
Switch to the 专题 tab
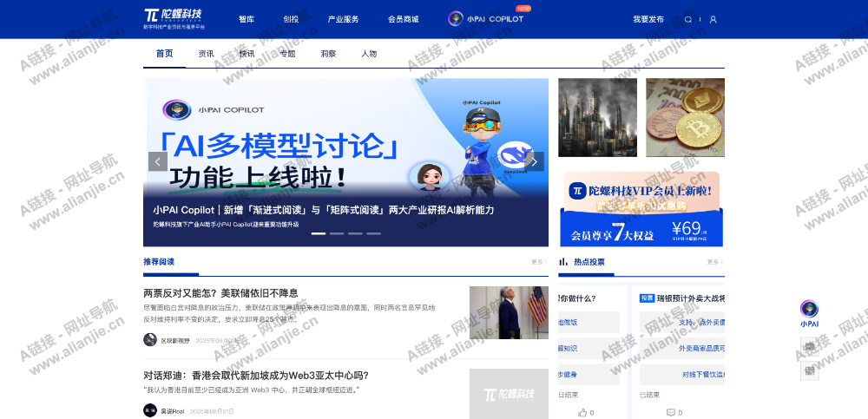[288, 54]
